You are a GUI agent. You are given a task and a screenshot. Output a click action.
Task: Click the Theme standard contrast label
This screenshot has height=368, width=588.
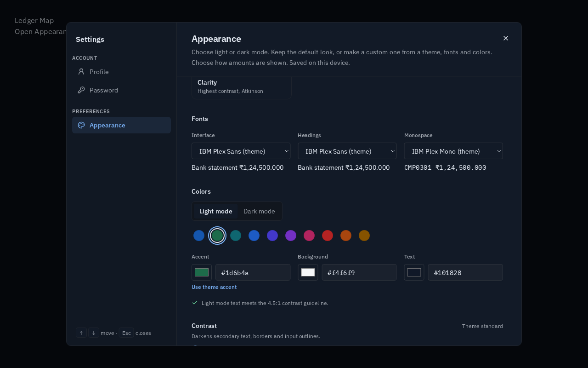point(482,326)
